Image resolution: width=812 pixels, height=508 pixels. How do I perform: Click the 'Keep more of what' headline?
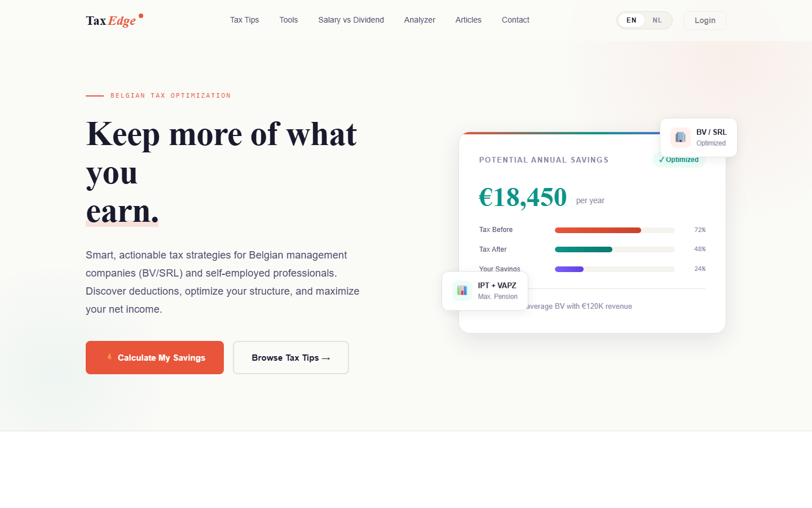coord(222,134)
